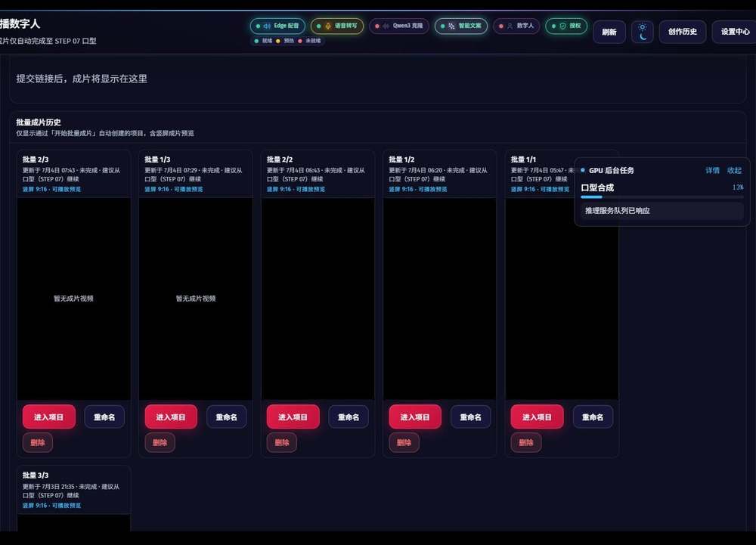Click the 授权 shield status pill
The width and height of the screenshot is (756, 545).
click(566, 26)
